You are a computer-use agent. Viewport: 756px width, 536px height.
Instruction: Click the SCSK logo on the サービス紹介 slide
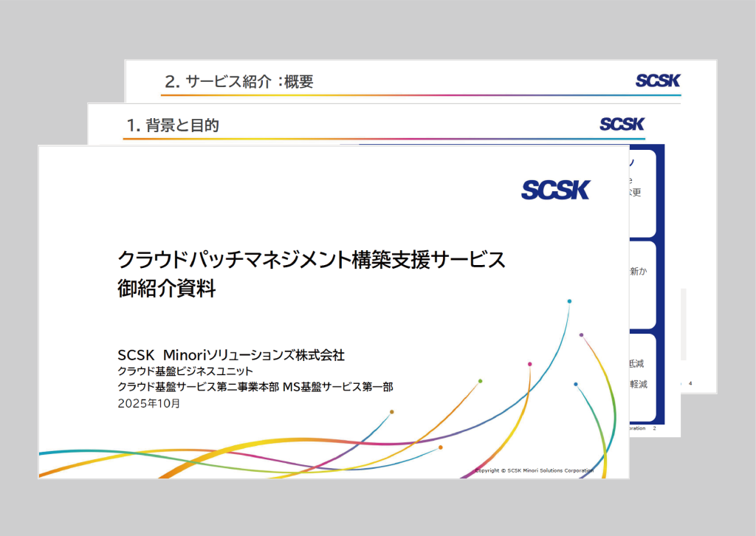(x=657, y=80)
